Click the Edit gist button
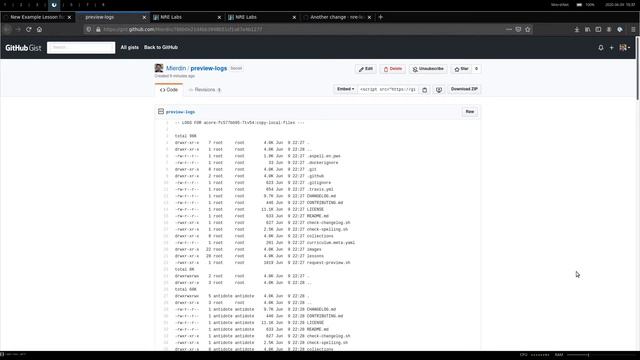Screen dimensions: 640x360 pyautogui.click(x=366, y=69)
